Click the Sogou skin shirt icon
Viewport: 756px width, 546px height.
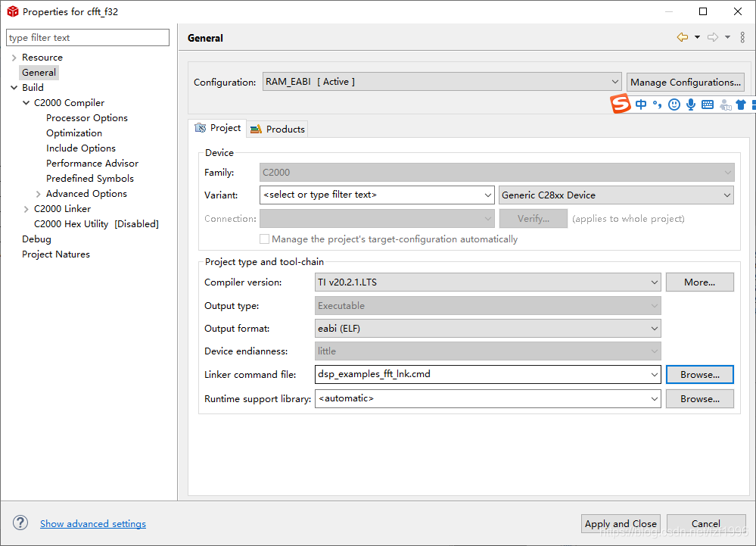(741, 105)
